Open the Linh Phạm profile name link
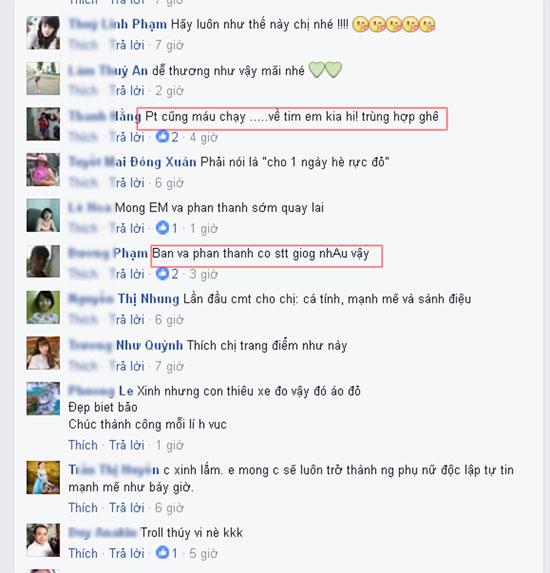 click(x=118, y=24)
